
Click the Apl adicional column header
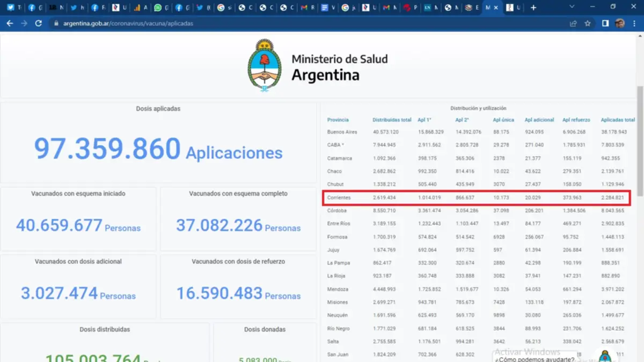pyautogui.click(x=539, y=120)
